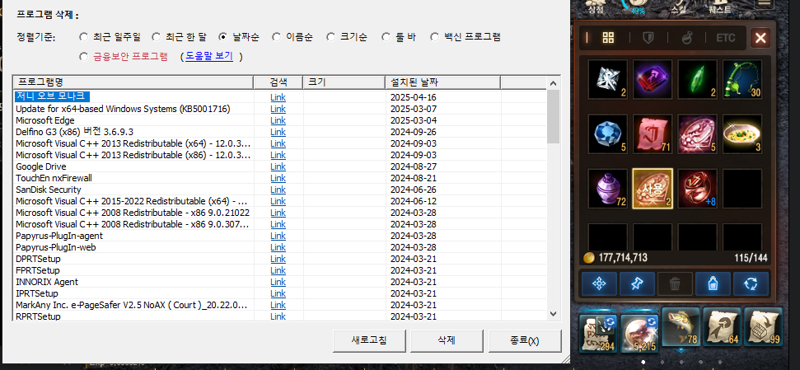Switch to the ETC inventory tab
The image size is (800, 370).
coord(726,38)
